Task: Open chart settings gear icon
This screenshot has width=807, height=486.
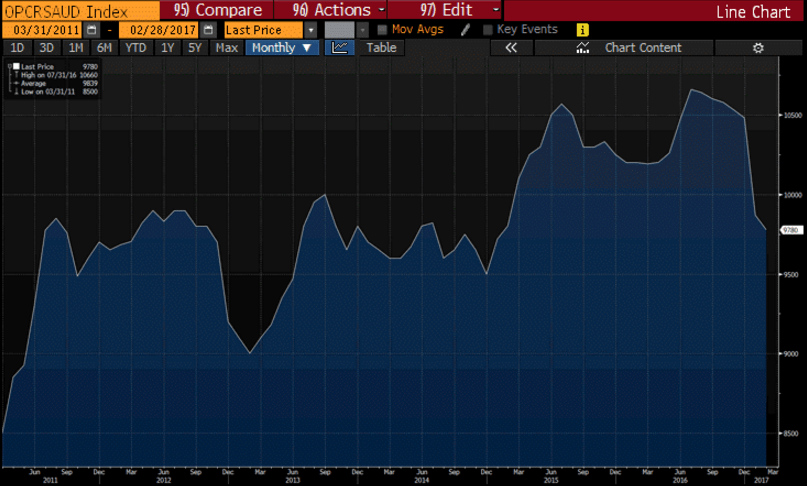Action: [x=758, y=48]
